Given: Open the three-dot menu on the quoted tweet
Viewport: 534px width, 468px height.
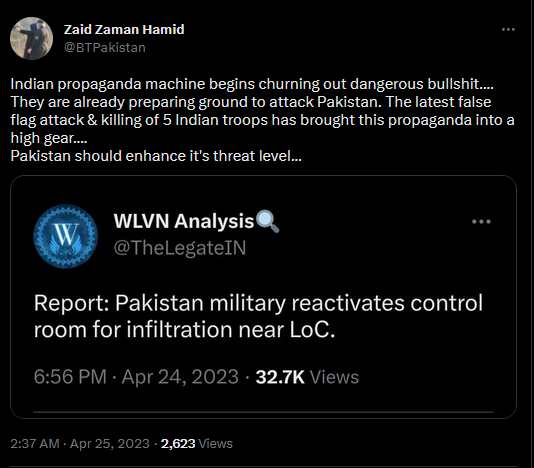Looking at the screenshot, I should (x=481, y=221).
